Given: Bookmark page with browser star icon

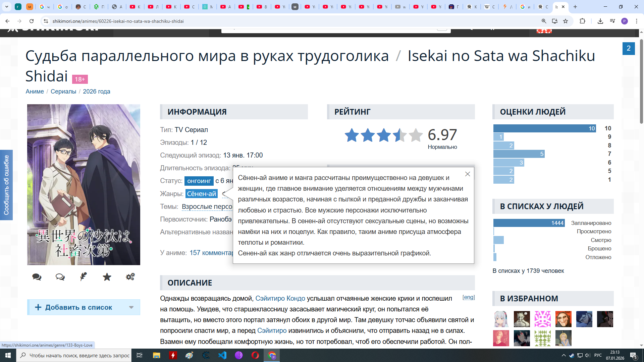Looking at the screenshot, I should point(566,21).
